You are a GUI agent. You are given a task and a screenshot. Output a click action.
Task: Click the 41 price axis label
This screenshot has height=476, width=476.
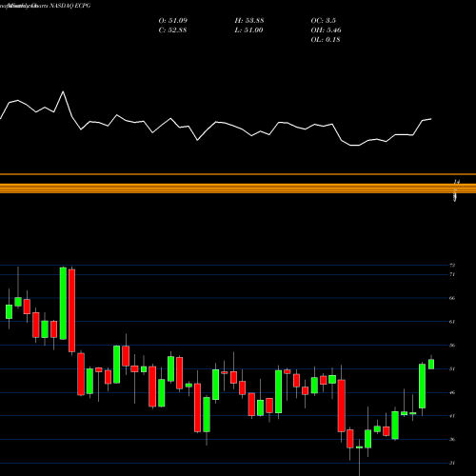click(x=452, y=416)
